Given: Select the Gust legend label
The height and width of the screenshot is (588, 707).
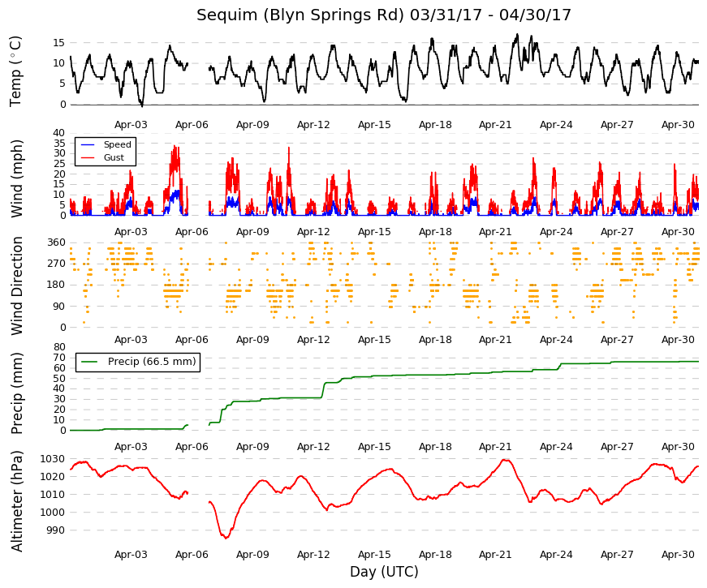Looking at the screenshot, I should tap(114, 157).
